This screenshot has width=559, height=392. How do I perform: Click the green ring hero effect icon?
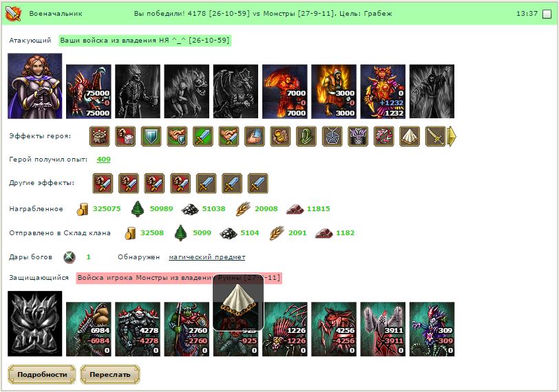coord(306,136)
